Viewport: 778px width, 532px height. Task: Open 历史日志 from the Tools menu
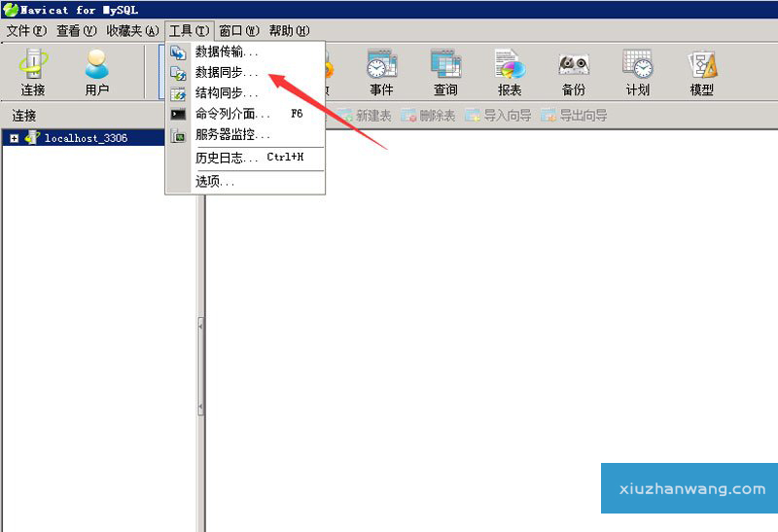click(227, 158)
